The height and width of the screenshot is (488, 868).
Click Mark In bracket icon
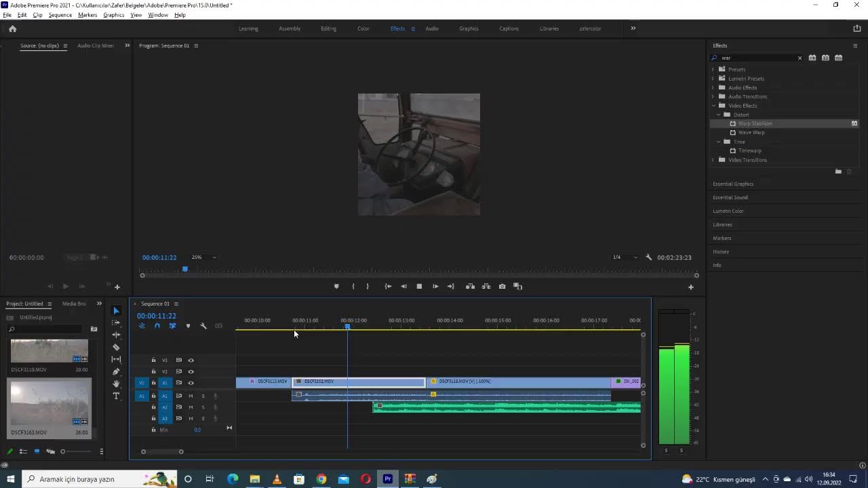click(x=353, y=286)
